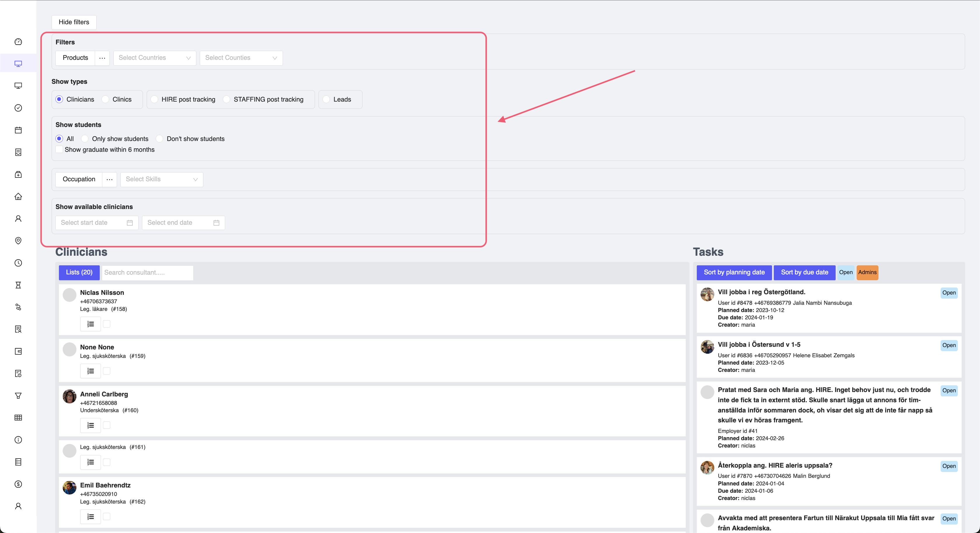
Task: Open the dollar sign sidebar icon
Action: 18,484
